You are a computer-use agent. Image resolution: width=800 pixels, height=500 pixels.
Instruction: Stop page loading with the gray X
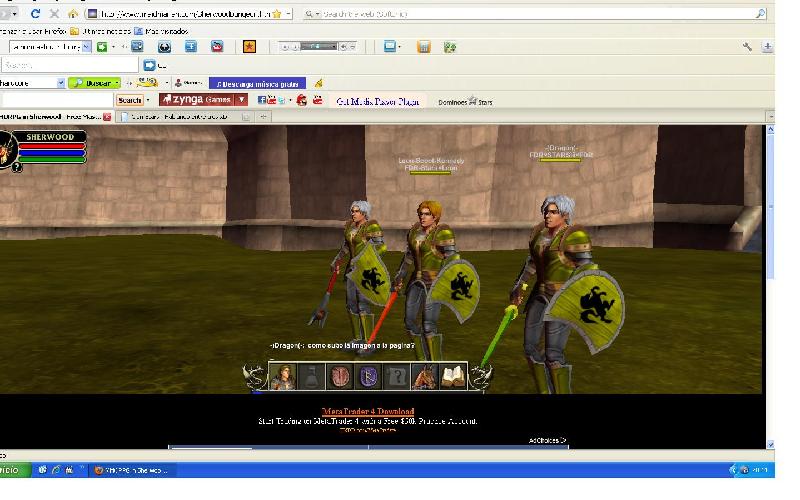pos(54,14)
